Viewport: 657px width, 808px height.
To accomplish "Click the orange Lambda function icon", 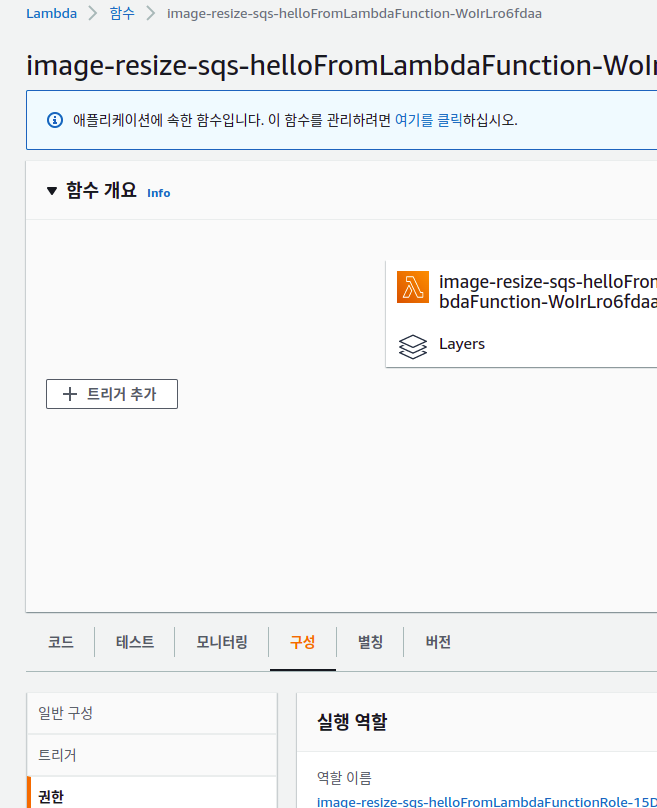I will [413, 287].
